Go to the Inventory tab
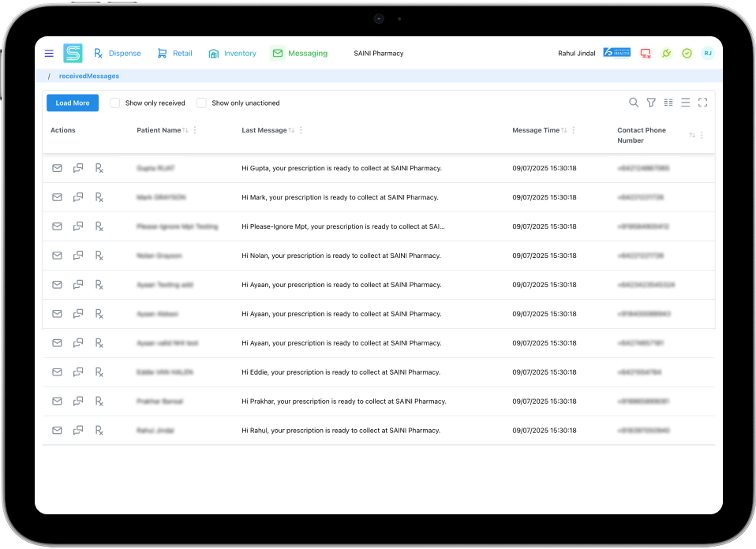Screen dimensions: 756x549 pyautogui.click(x=232, y=54)
